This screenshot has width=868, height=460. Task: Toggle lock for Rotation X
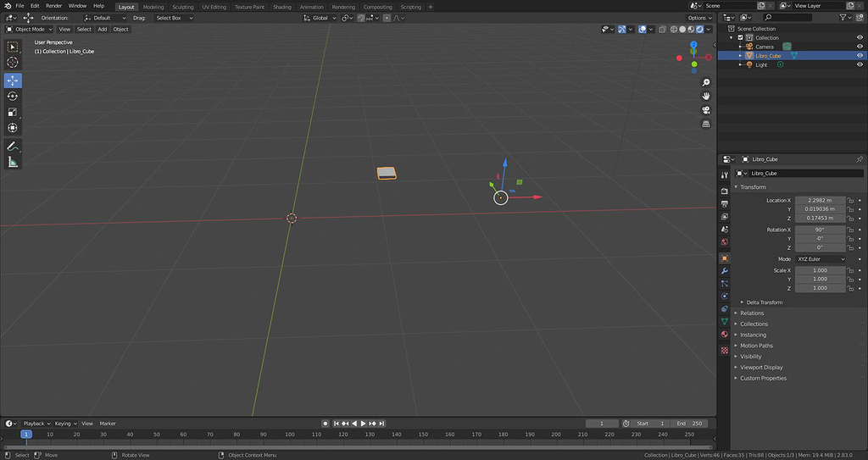(x=850, y=230)
